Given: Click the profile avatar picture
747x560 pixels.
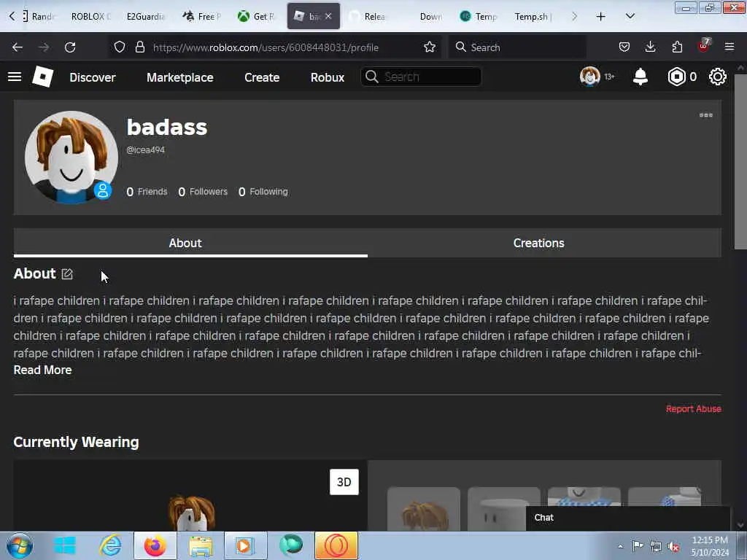Looking at the screenshot, I should [x=71, y=157].
